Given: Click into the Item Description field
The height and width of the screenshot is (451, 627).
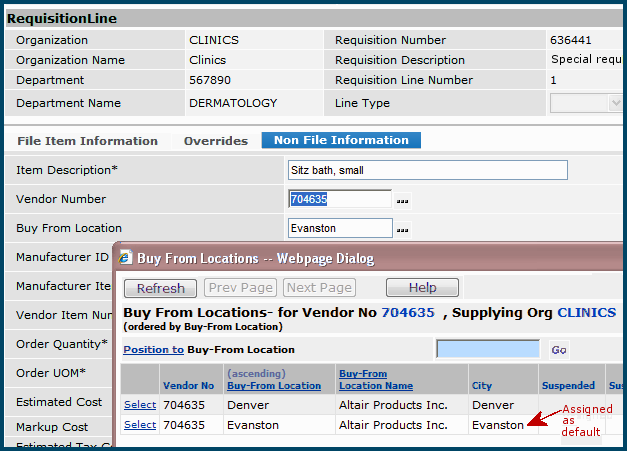Looking at the screenshot, I should (x=427, y=170).
